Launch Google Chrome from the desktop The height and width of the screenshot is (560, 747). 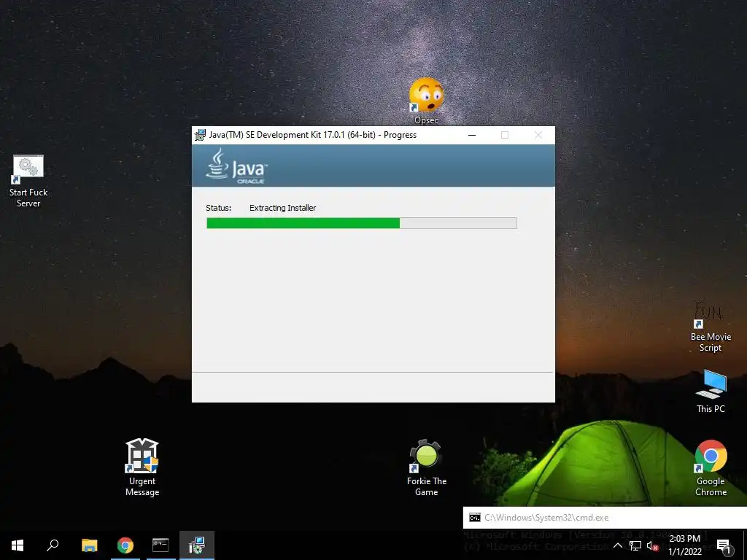click(711, 467)
